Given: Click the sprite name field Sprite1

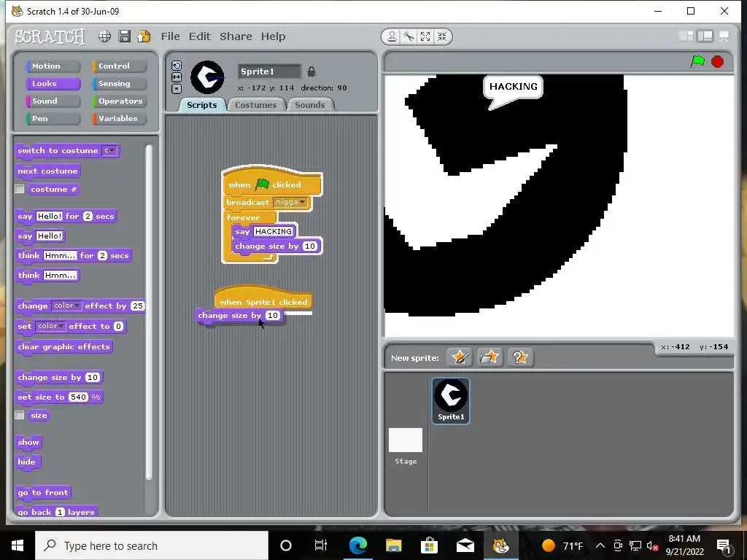Looking at the screenshot, I should click(x=269, y=71).
